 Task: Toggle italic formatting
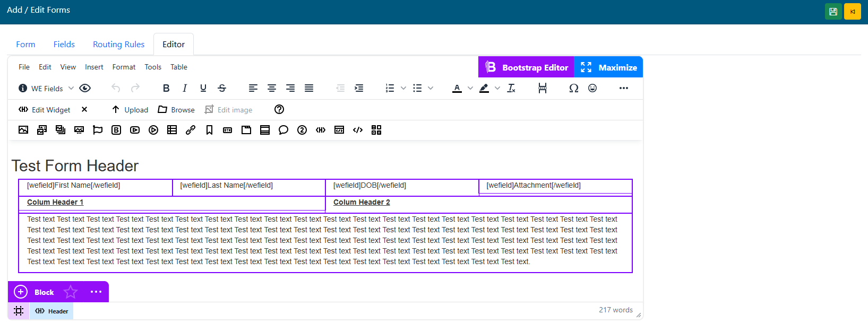(185, 89)
